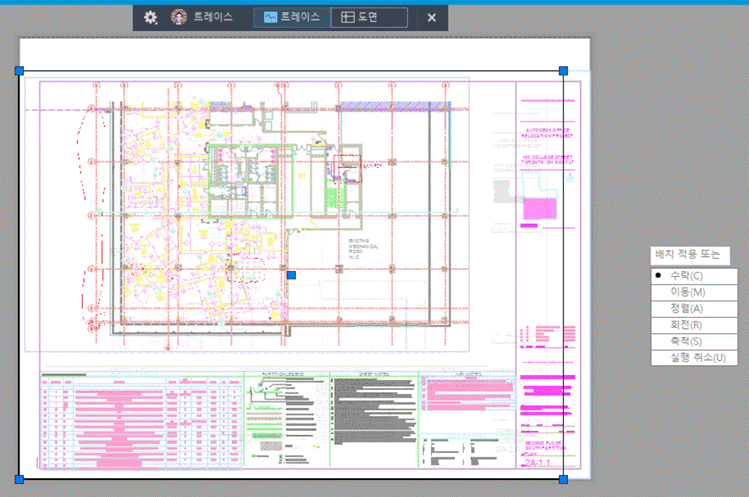The width and height of the screenshot is (749, 497).
Task: Switch to the 트레이스 (Trace) view button
Action: point(292,18)
